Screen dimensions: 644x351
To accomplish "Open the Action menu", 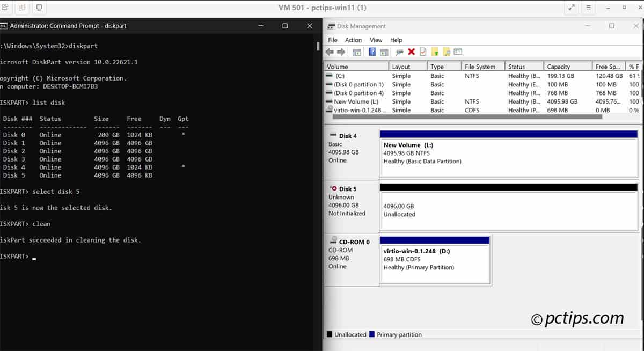I will click(x=353, y=40).
